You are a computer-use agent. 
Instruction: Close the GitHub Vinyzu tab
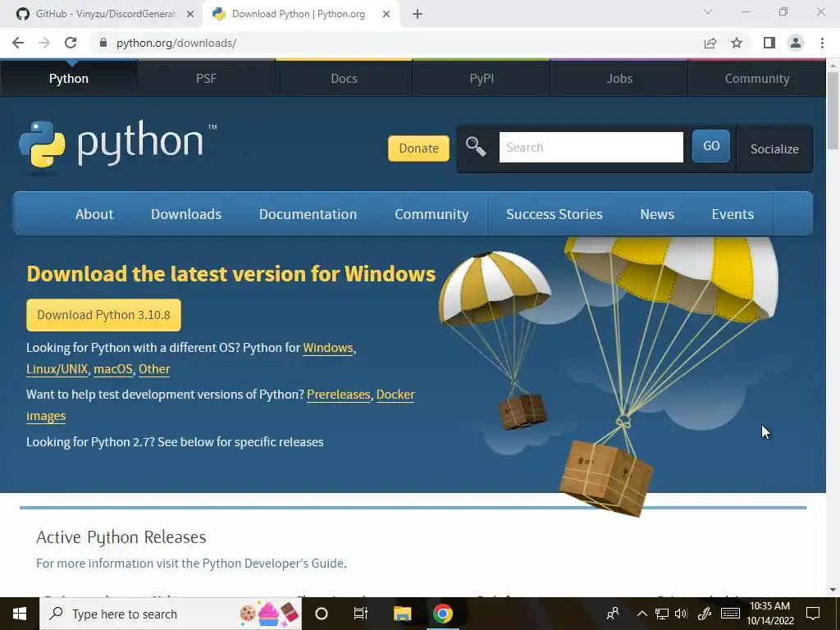(190, 14)
